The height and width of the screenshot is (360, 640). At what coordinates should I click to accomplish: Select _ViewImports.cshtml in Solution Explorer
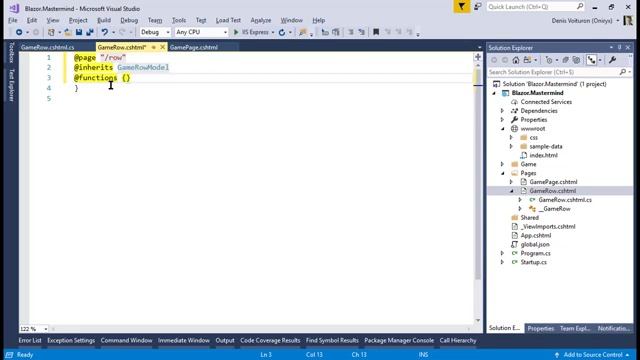[x=547, y=227]
